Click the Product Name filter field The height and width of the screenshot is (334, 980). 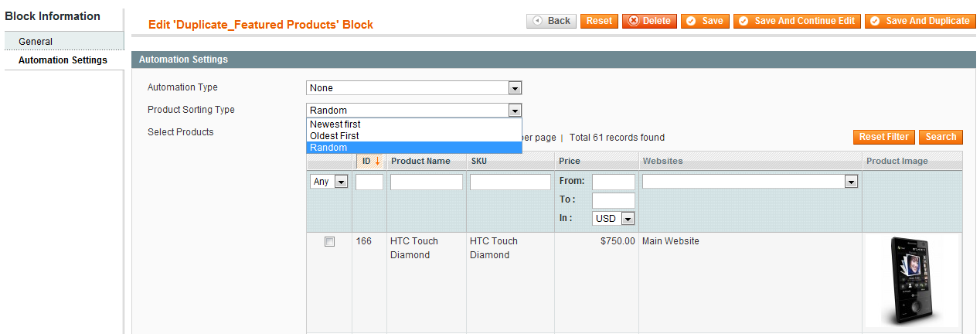(x=427, y=182)
